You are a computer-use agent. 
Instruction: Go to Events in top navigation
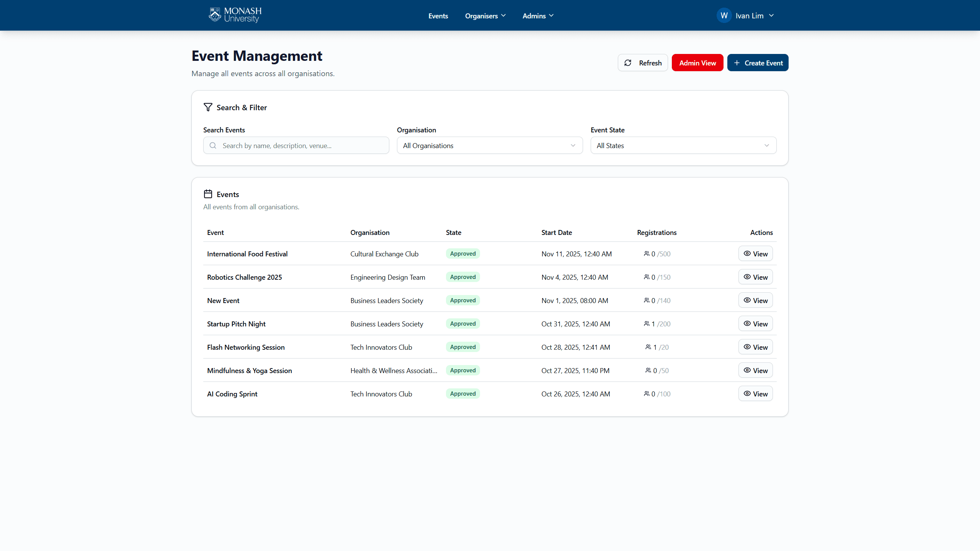tap(438, 16)
